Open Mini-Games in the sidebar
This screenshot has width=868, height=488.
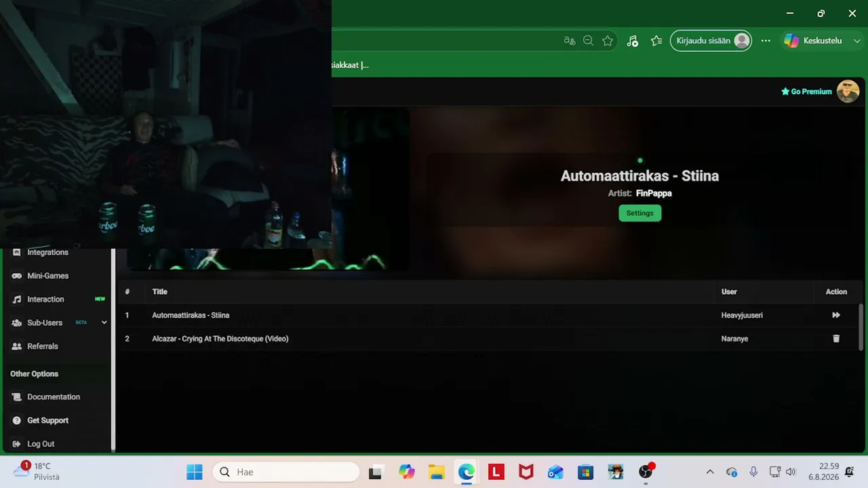(x=47, y=276)
